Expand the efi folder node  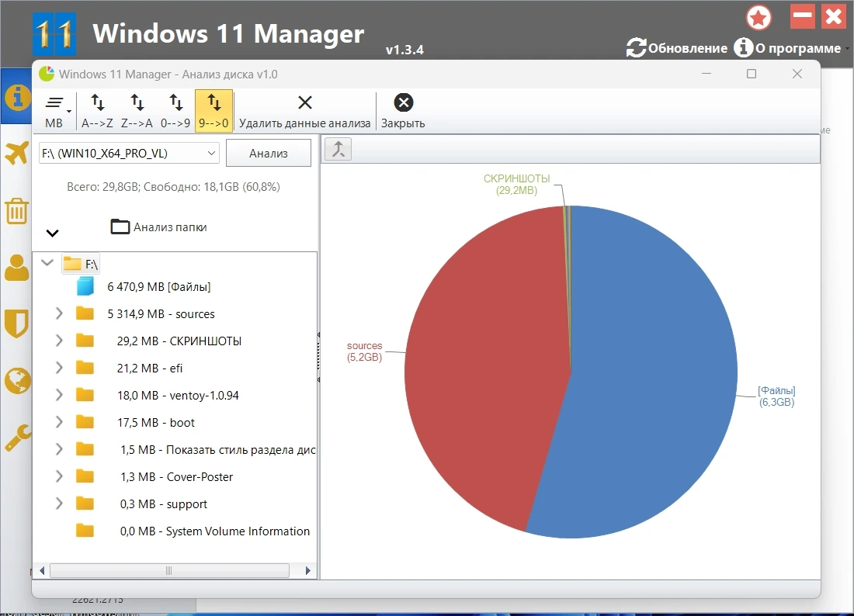(x=59, y=368)
